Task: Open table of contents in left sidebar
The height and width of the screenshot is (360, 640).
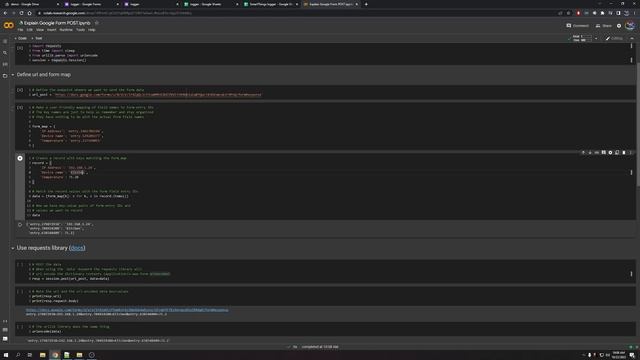Action: 5,41
